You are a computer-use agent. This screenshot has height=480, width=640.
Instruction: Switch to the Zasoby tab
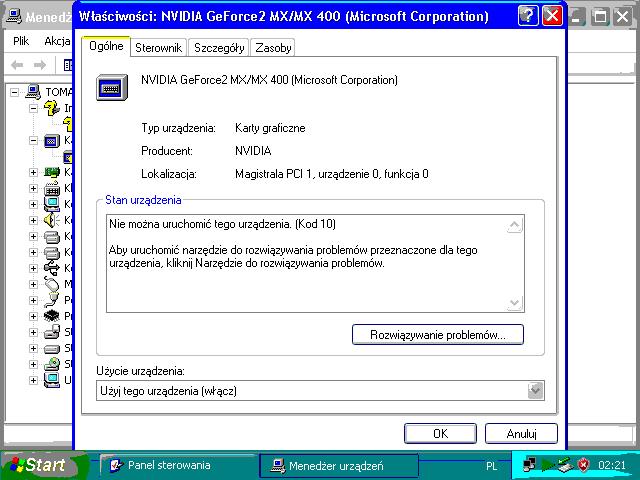[273, 48]
